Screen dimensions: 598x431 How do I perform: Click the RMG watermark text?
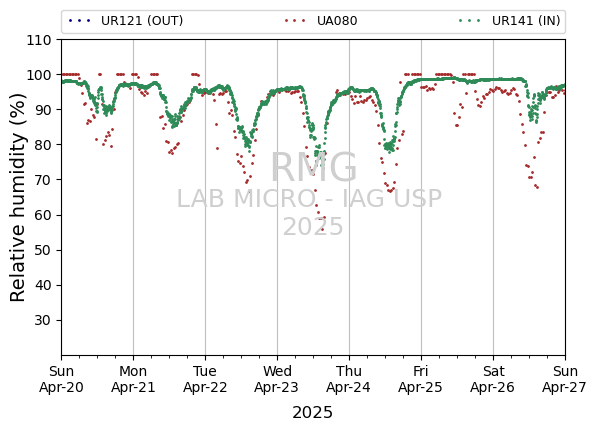tap(313, 167)
